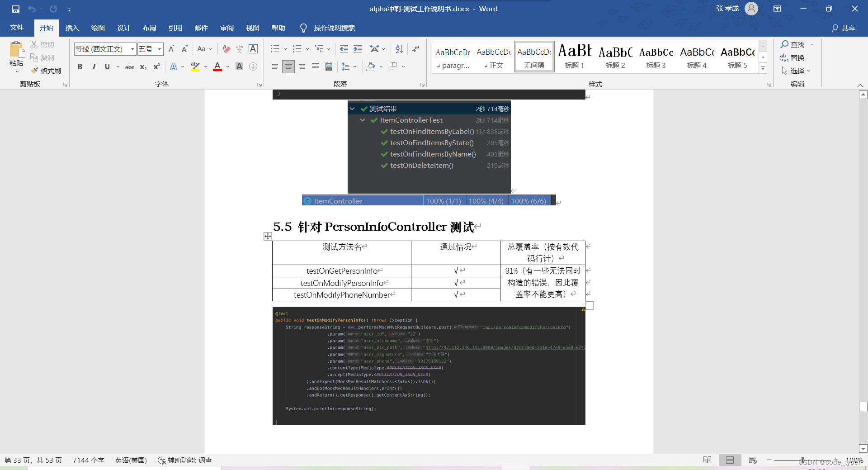Click the Save icon in quick access toolbar
868x470 pixels.
tap(16, 9)
